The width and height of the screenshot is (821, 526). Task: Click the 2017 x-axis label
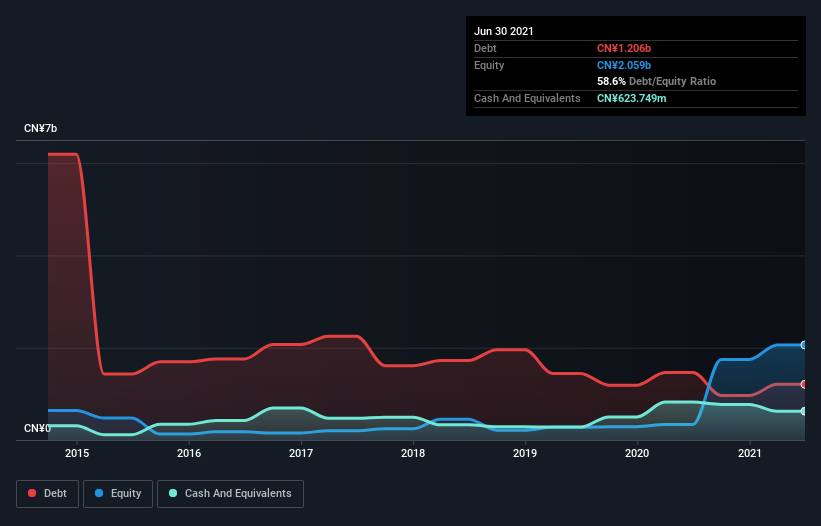[x=301, y=453]
